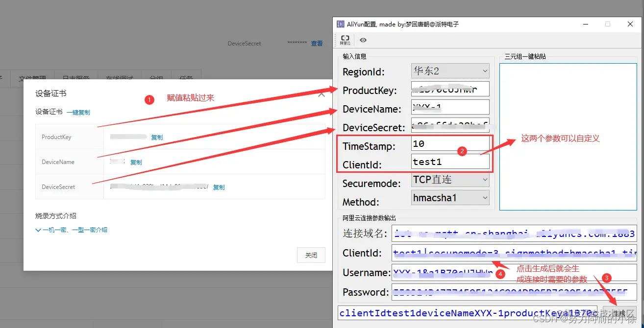Click the 生成 generate button
The image size is (644, 328).
coord(619,313)
